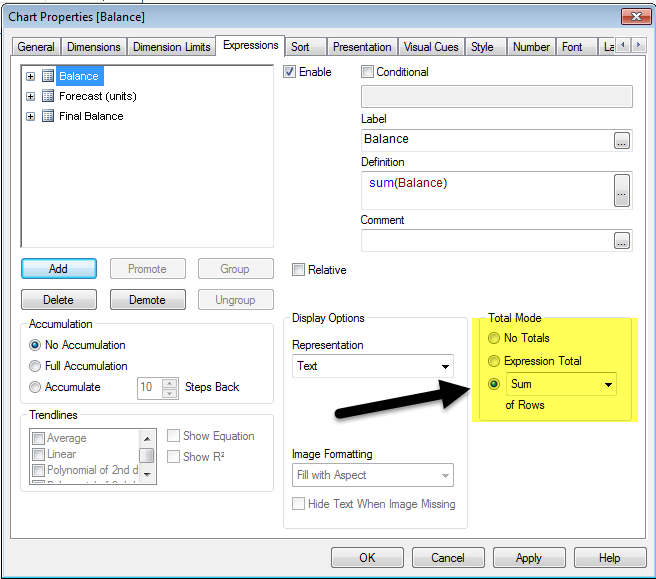Image resolution: width=656 pixels, height=579 pixels.
Task: Toggle Hide Text When Image Missing
Action: click(x=298, y=504)
